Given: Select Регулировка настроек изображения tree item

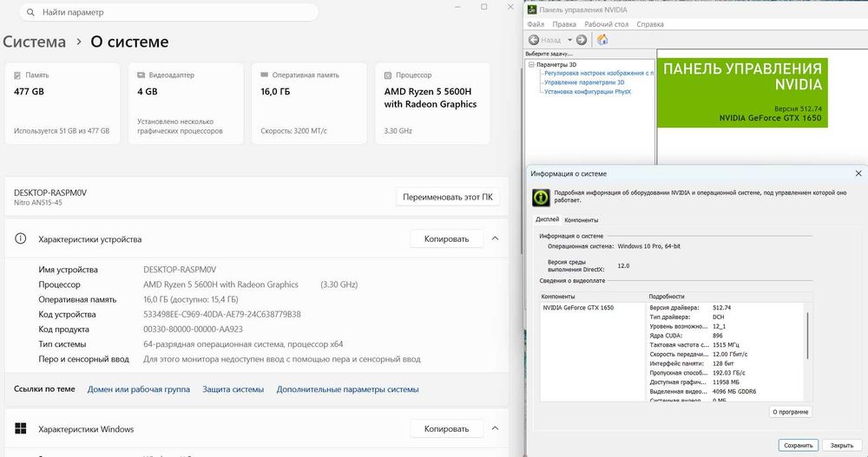Looking at the screenshot, I should tap(598, 73).
